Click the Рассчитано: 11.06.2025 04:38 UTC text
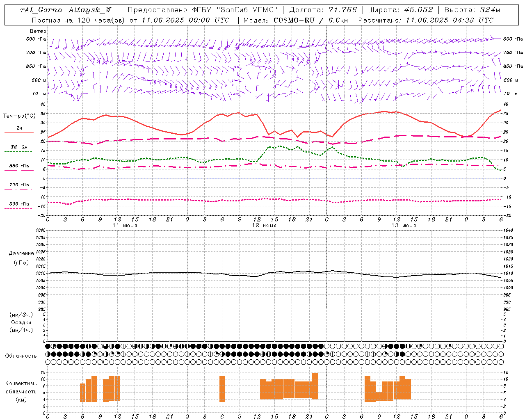 click(426, 20)
